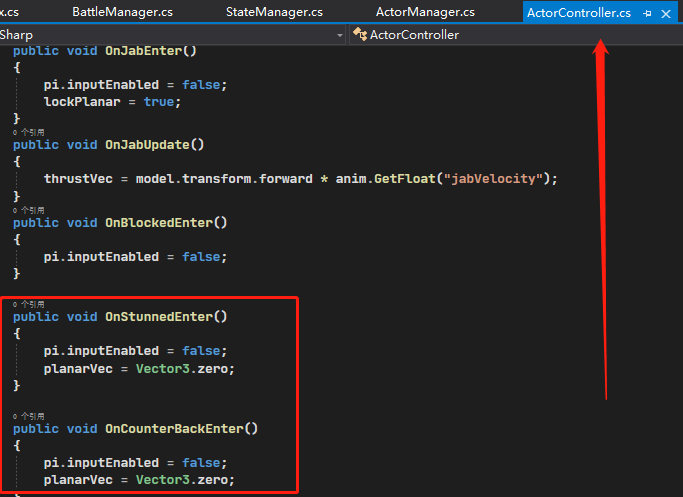
Task: Click the OnJabEnter method name
Action: (143, 51)
